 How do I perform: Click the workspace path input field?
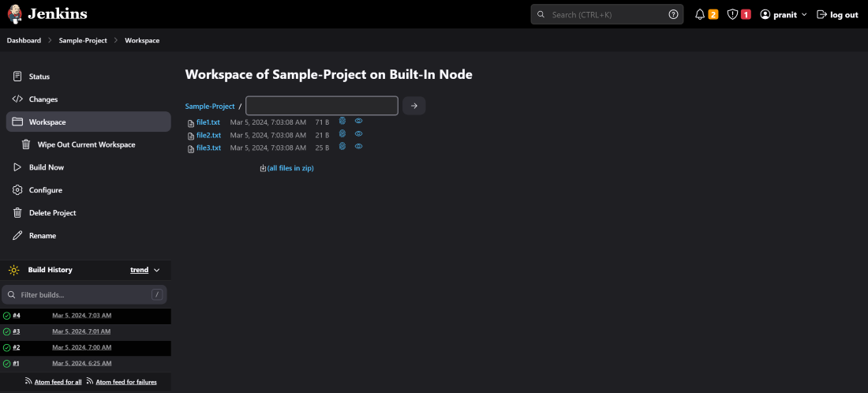(x=322, y=106)
